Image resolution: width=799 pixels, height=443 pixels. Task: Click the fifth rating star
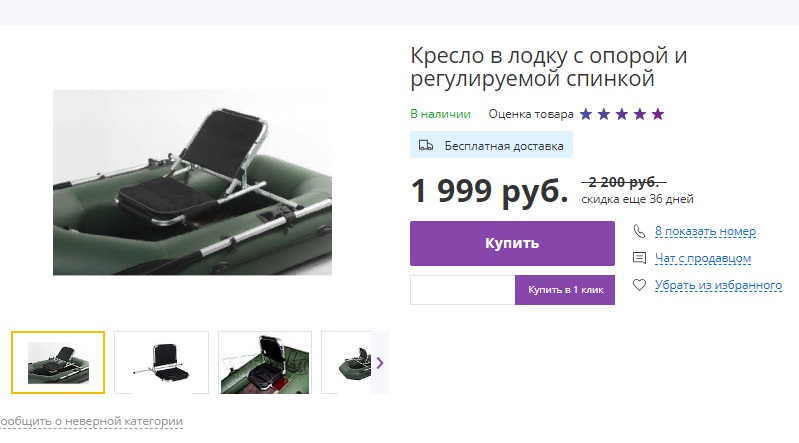tap(658, 114)
